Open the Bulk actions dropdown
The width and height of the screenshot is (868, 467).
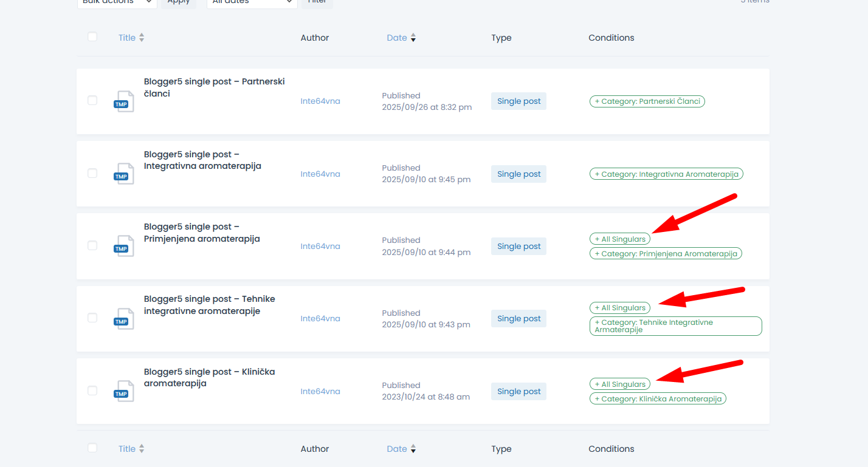point(117,2)
